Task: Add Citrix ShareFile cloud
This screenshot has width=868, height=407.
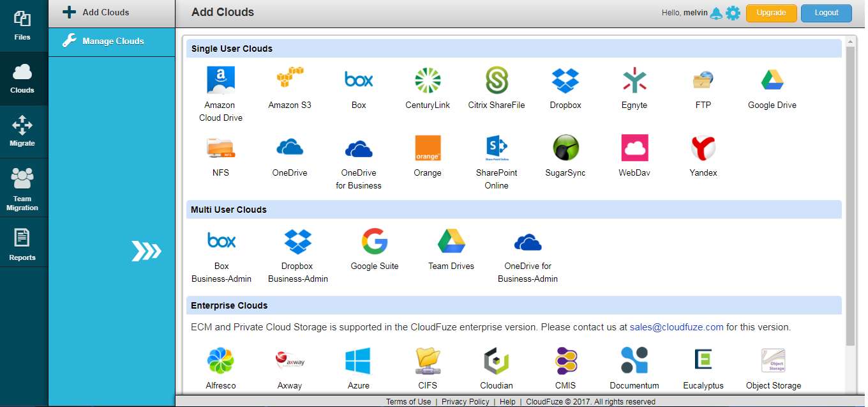Action: (497, 81)
